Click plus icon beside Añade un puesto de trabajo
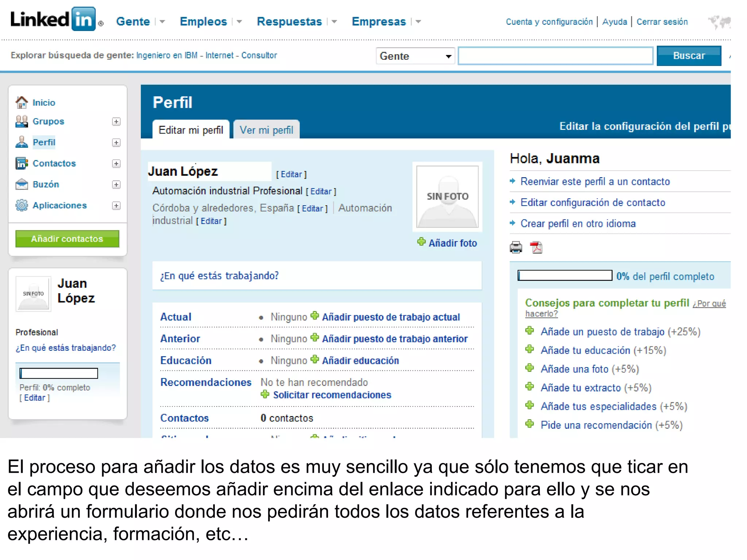This screenshot has height=560, width=747. [530, 331]
